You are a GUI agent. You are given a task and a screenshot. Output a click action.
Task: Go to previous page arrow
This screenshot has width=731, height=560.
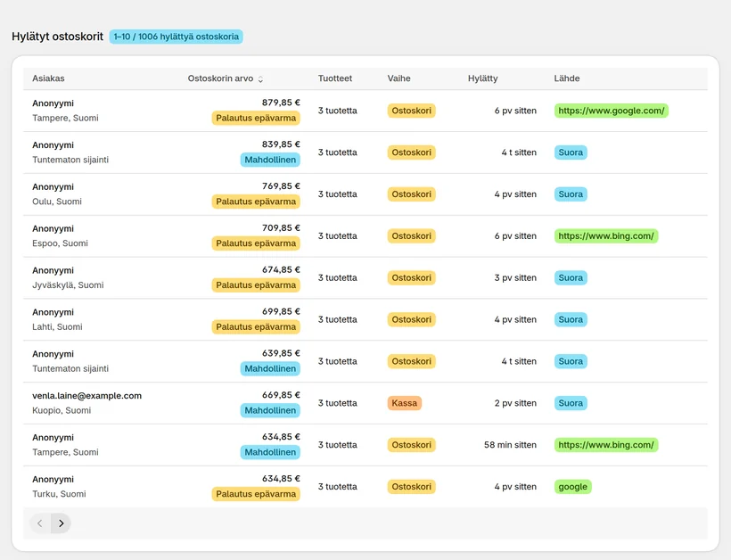tap(40, 523)
